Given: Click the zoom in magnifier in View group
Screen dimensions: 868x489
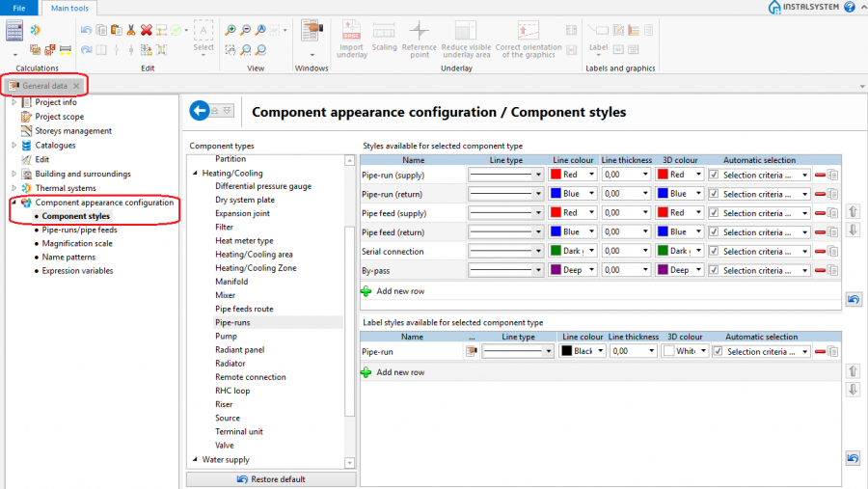Looking at the screenshot, I should (231, 31).
